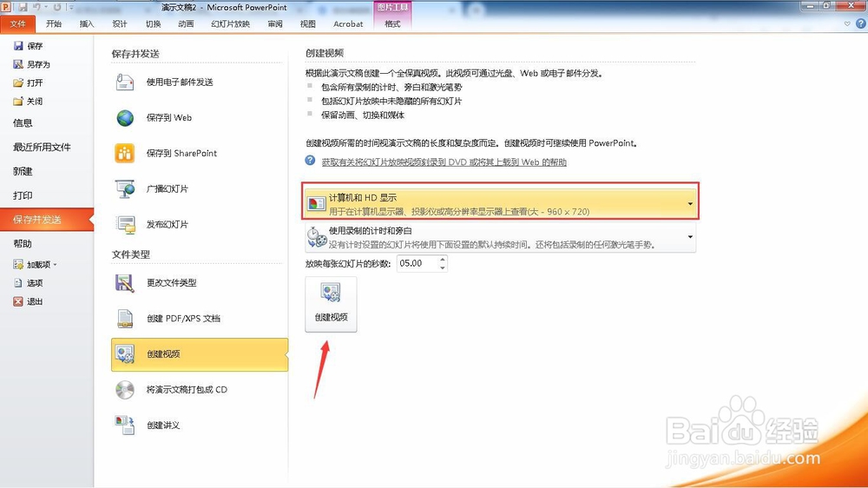
Task: Open the quick access toolbar customize arrow
Action: [71, 7]
